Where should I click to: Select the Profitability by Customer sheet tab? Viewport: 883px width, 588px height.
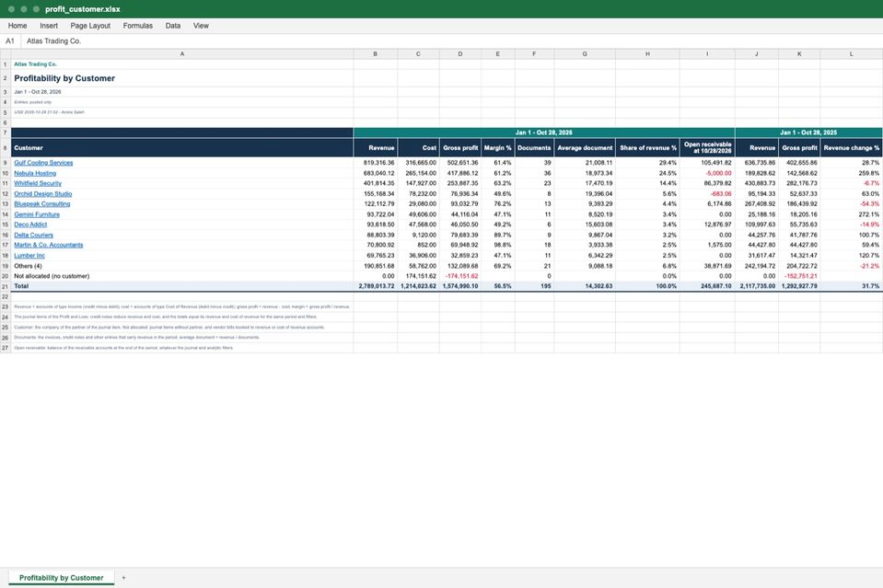click(62, 578)
